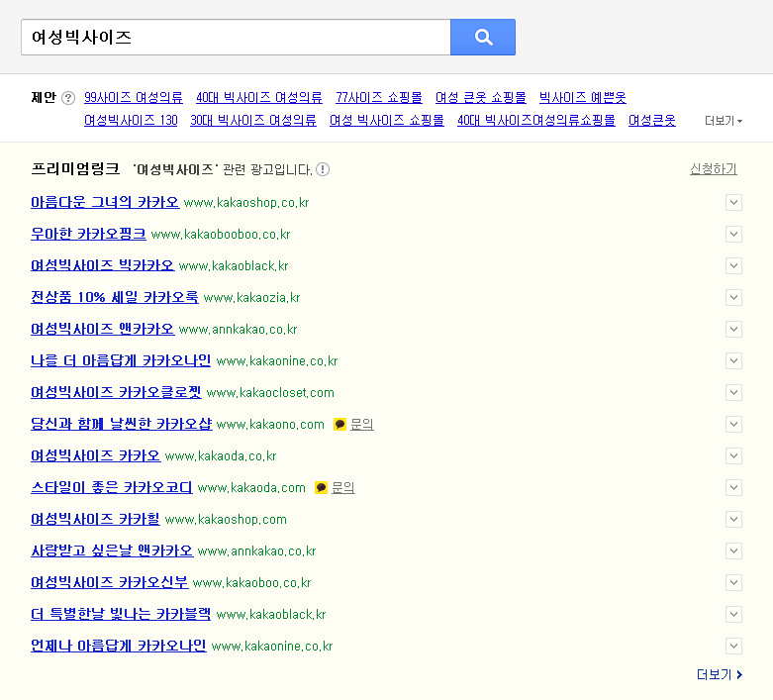Image resolution: width=773 pixels, height=700 pixels.
Task: Click the 신청하기 link
Action: click(x=714, y=169)
